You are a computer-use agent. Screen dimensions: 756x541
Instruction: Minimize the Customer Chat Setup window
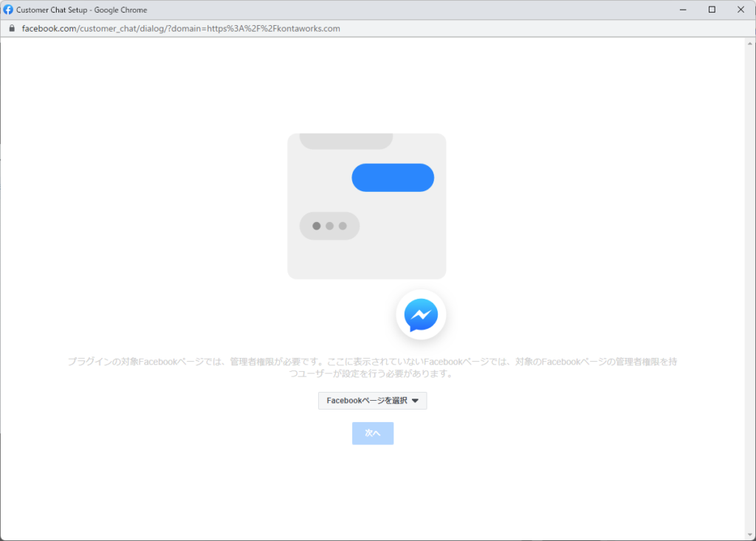[x=683, y=10]
